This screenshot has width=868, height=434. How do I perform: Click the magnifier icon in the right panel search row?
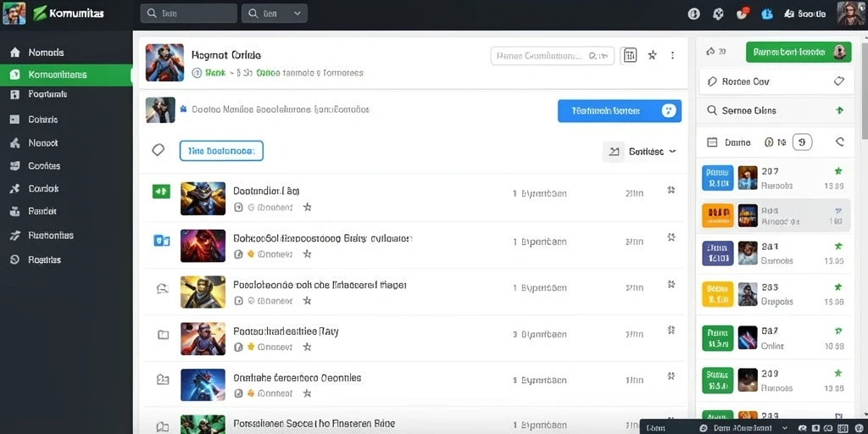(712, 111)
